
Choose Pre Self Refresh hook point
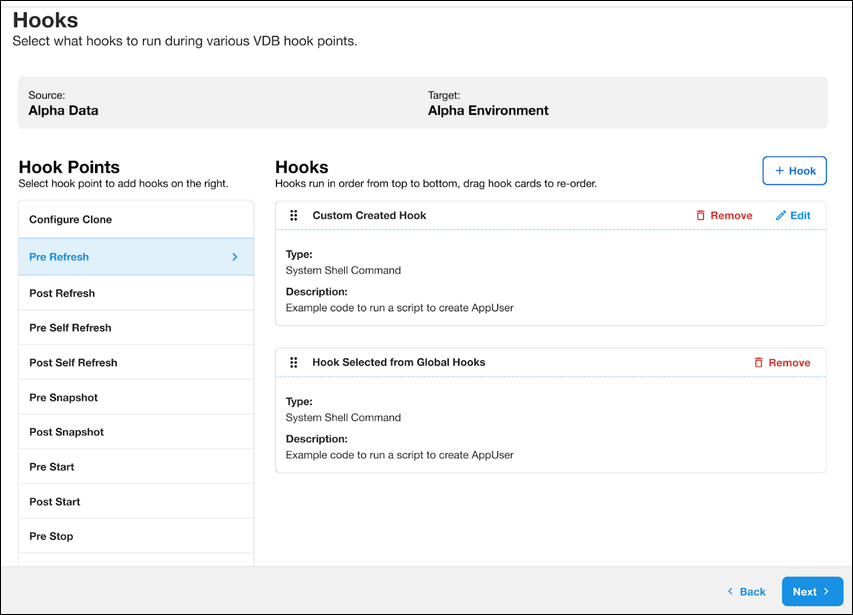[70, 328]
